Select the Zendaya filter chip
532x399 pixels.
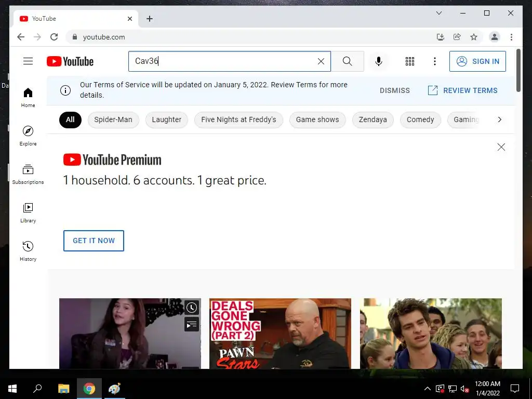pos(373,120)
